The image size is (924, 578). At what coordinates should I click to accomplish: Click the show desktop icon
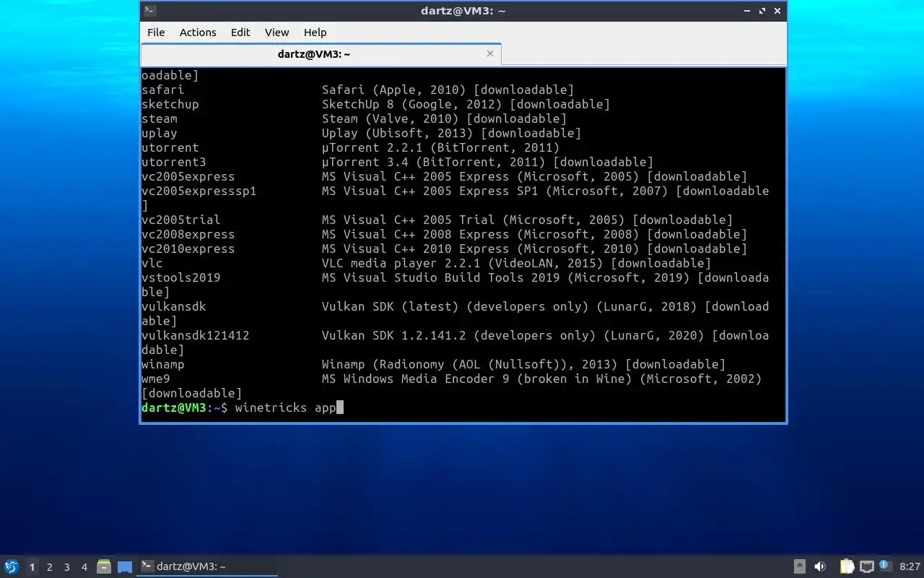(x=125, y=567)
